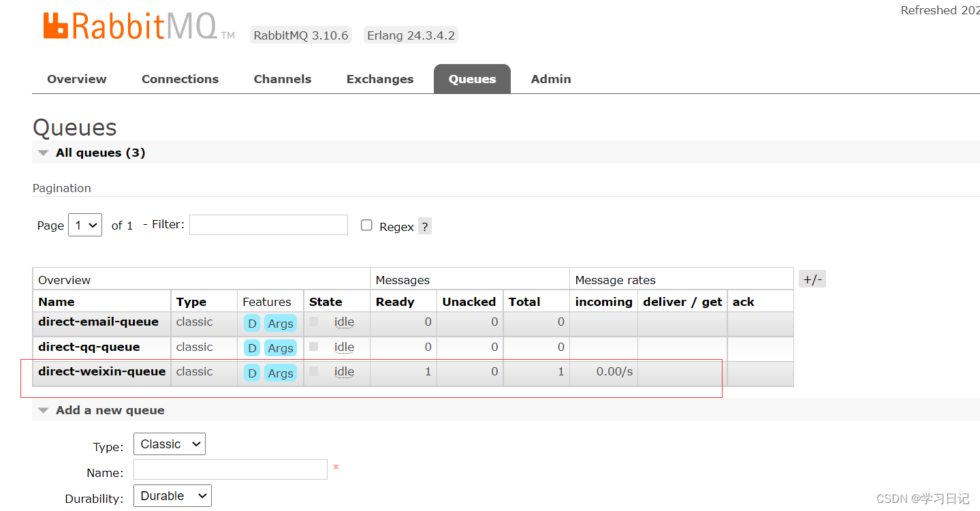Sort queues by Name column
The image size is (980, 511).
coord(57,302)
